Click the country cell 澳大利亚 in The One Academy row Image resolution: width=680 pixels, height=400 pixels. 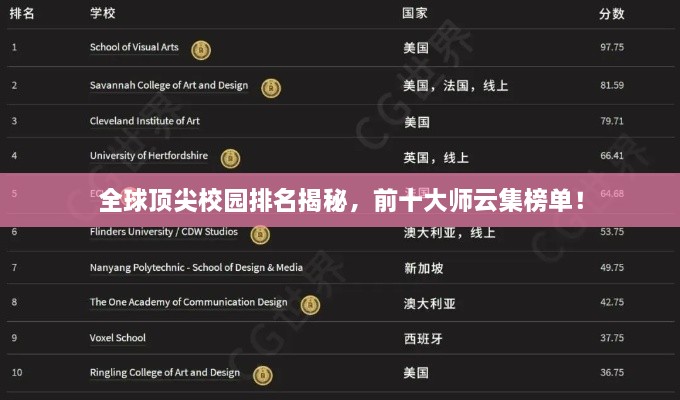pyautogui.click(x=430, y=303)
